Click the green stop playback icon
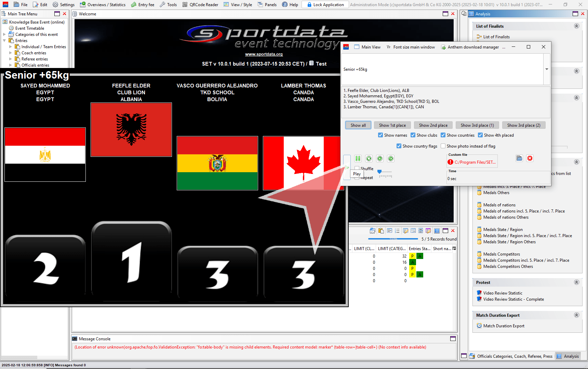Viewport: 588px width, 369px height. pyautogui.click(x=369, y=159)
